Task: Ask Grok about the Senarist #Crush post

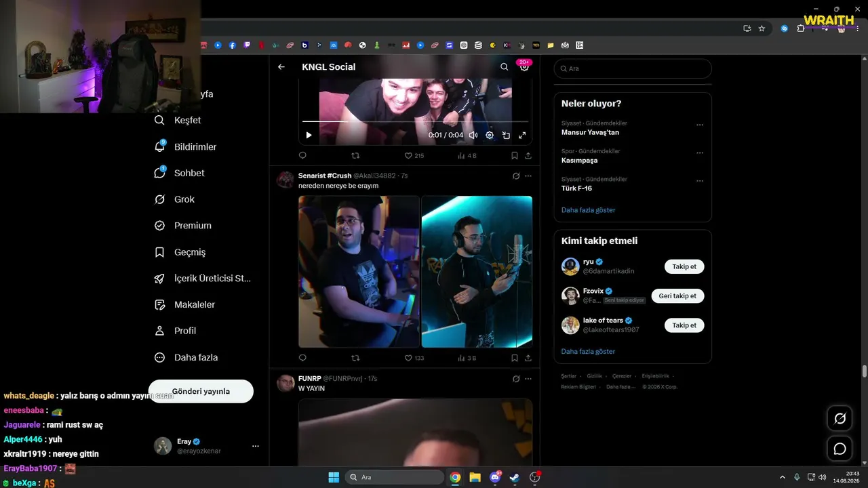Action: pos(516,176)
